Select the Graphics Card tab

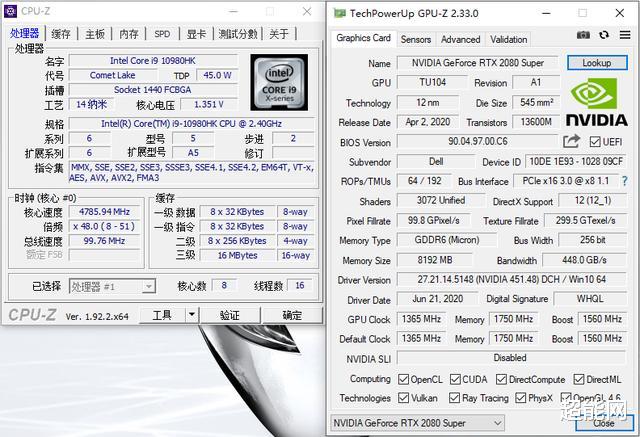363,38
